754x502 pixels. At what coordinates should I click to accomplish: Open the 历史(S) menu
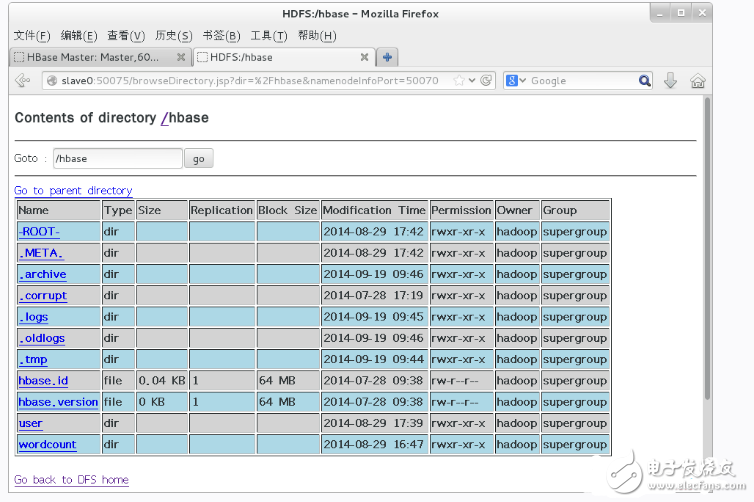pyautogui.click(x=174, y=36)
